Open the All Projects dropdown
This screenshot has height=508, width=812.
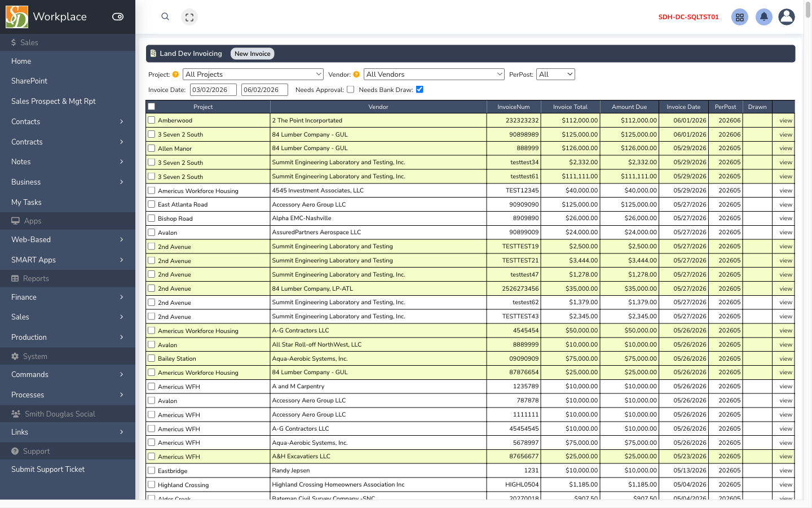253,75
